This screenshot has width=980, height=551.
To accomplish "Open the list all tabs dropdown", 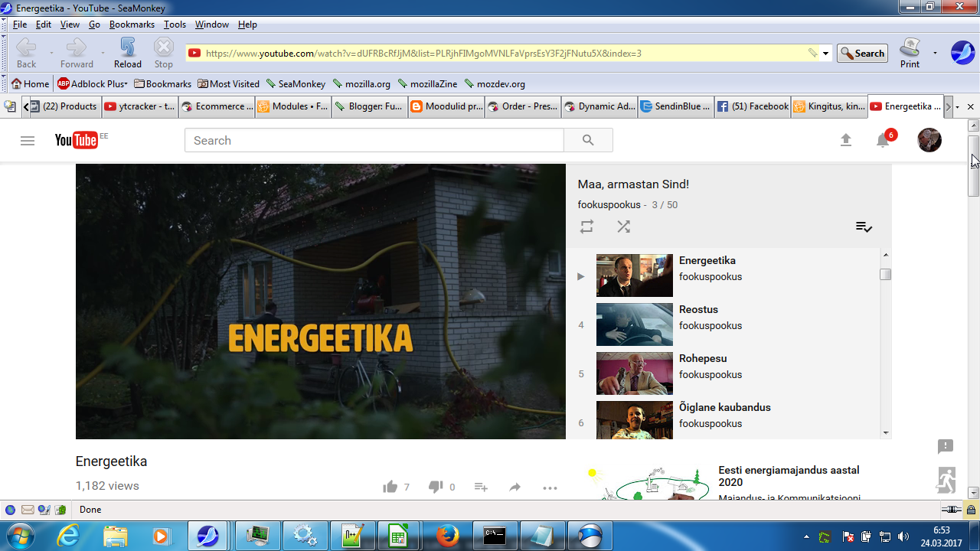I will point(957,107).
